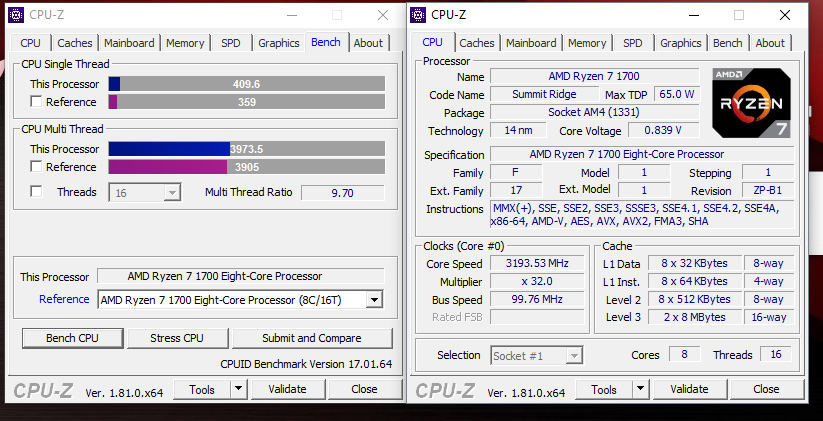Open Graphics tab in Bench window
Image resolution: width=823 pixels, height=421 pixels.
pyautogui.click(x=279, y=43)
